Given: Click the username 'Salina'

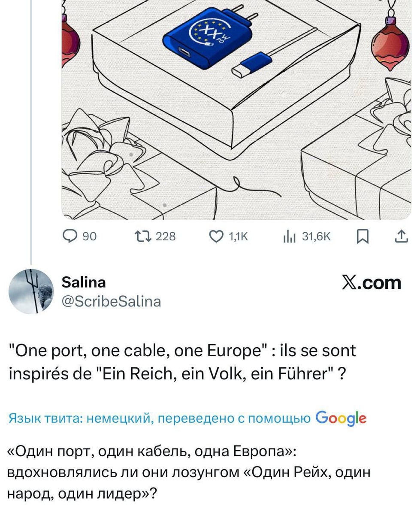Looking at the screenshot, I should pos(83,282).
